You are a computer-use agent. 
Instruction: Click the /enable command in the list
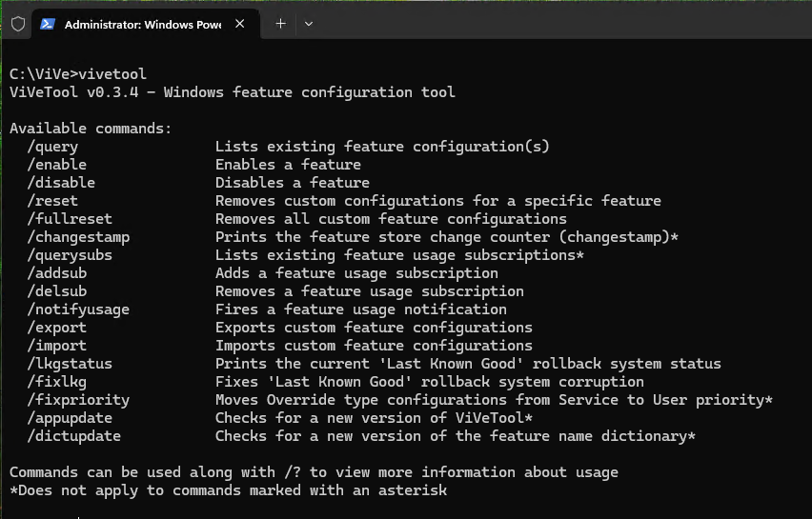[57, 165]
